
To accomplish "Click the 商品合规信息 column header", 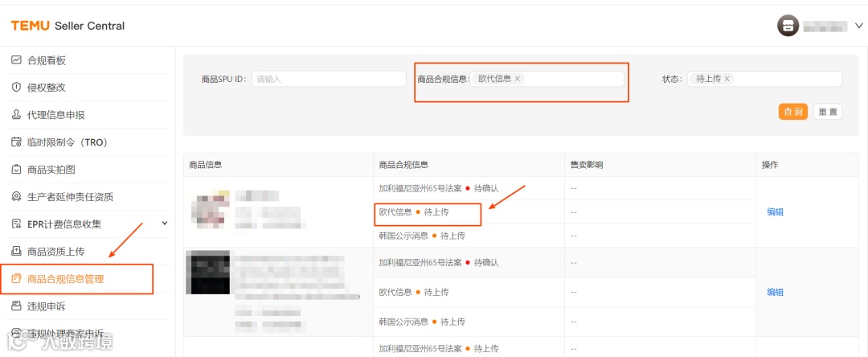I will (404, 165).
